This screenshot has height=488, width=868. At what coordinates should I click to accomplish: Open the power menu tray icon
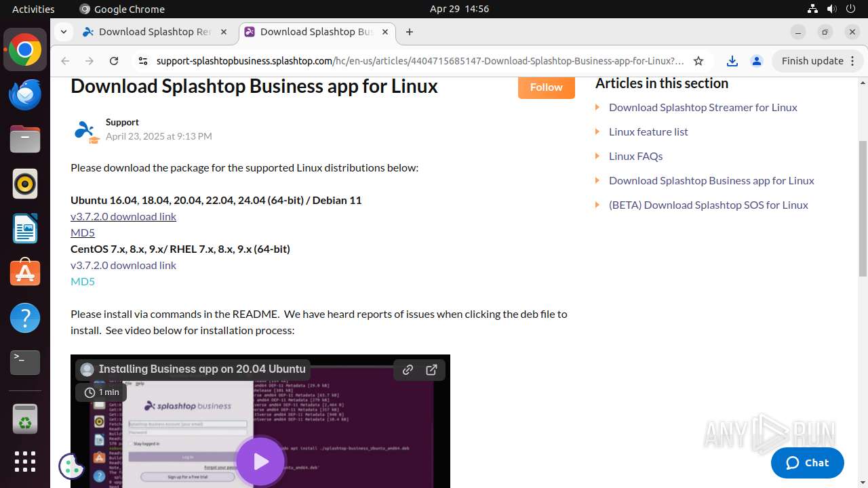coord(851,9)
